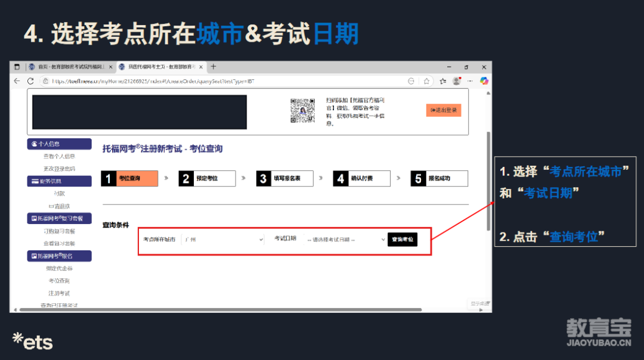Click the 托福网考注册新考试 - 考位查询 heading

[x=162, y=148]
